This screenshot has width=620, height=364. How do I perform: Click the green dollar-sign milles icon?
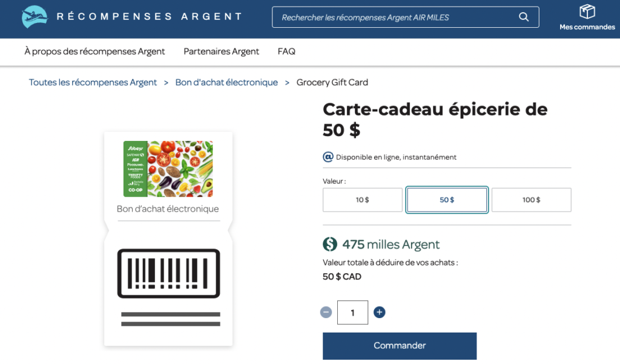[329, 244]
